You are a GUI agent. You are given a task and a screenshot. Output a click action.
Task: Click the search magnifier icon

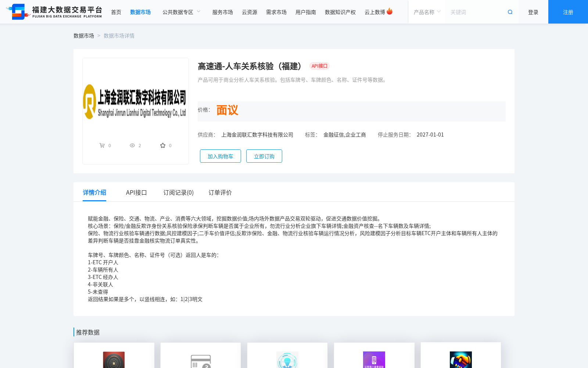click(x=510, y=12)
